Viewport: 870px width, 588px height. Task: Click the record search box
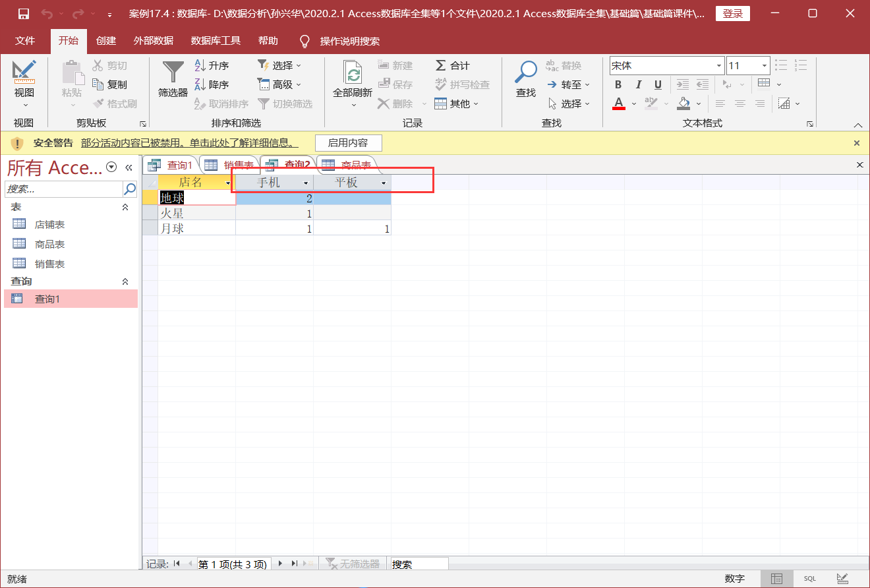point(419,564)
